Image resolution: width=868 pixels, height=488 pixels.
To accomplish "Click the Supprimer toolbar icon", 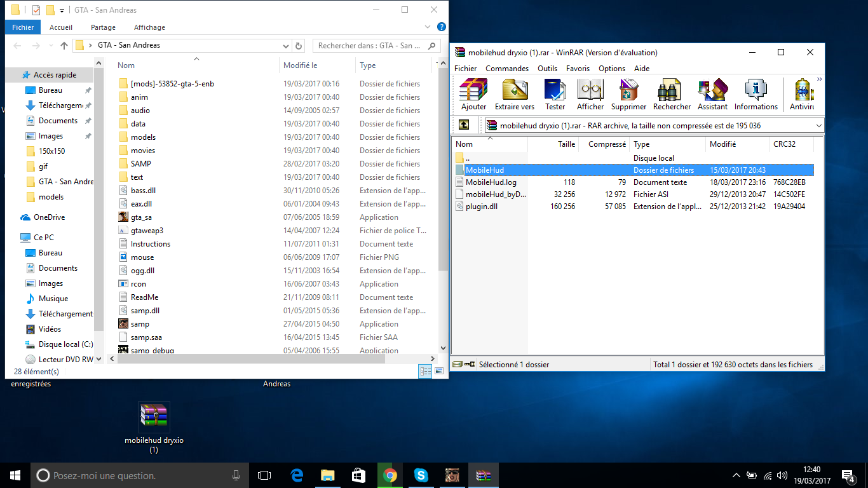I will click(628, 95).
